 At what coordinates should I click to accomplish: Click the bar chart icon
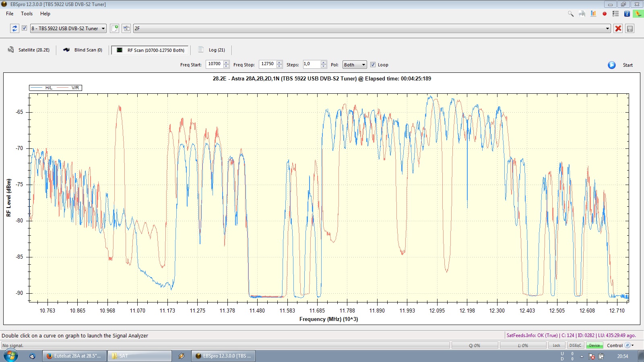pos(593,14)
